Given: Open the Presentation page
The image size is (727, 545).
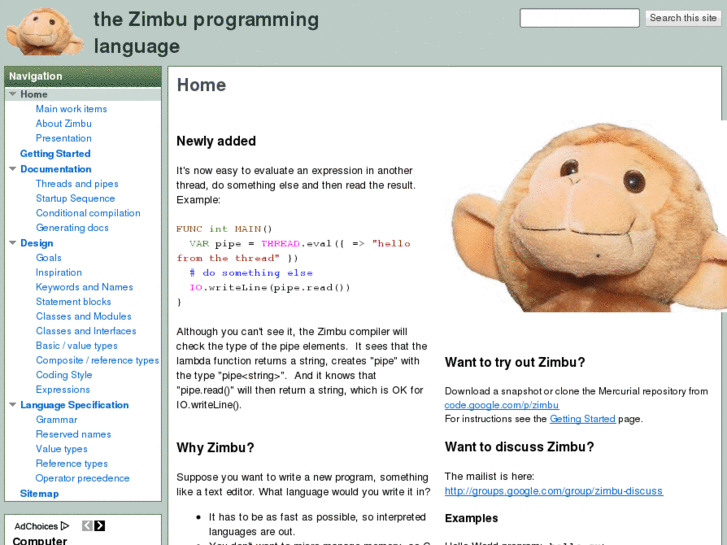Looking at the screenshot, I should click(64, 138).
